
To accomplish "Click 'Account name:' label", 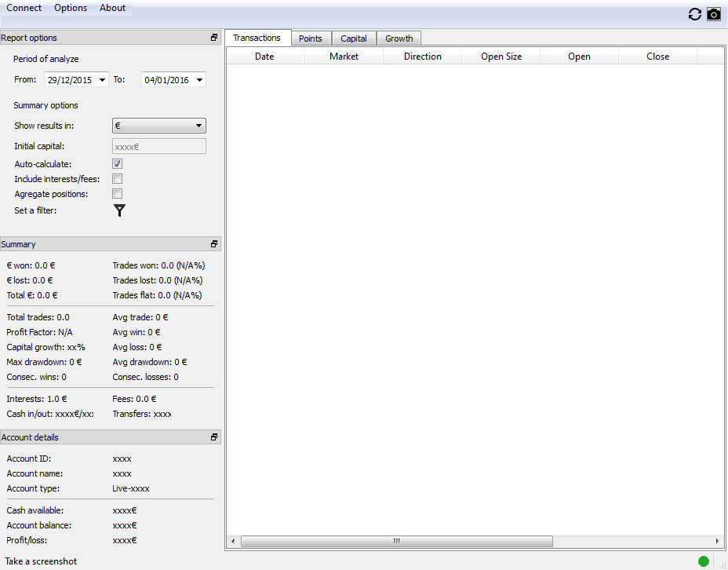I will click(35, 473).
